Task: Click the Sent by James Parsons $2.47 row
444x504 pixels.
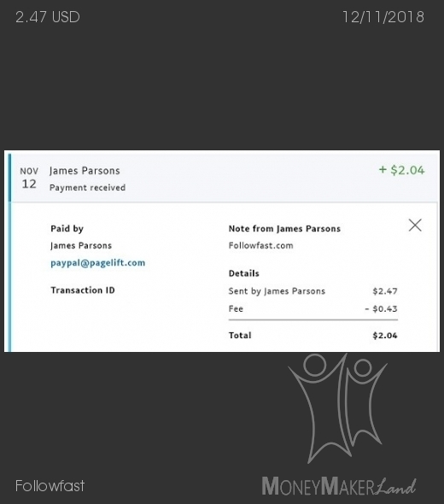Action: pos(313,291)
